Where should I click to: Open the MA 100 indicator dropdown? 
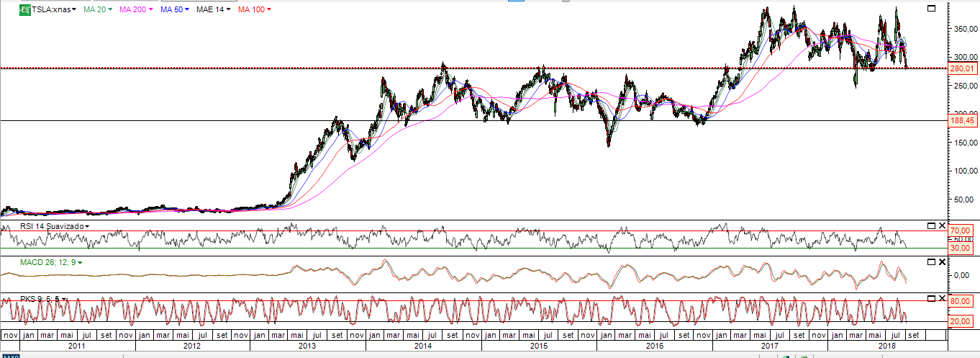pyautogui.click(x=269, y=11)
